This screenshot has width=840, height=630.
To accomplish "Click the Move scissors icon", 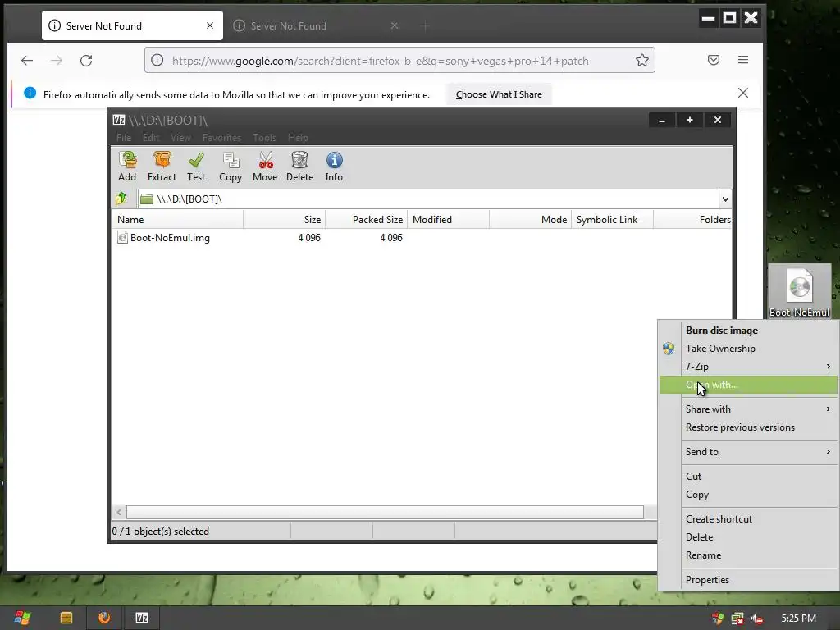I will [265, 160].
